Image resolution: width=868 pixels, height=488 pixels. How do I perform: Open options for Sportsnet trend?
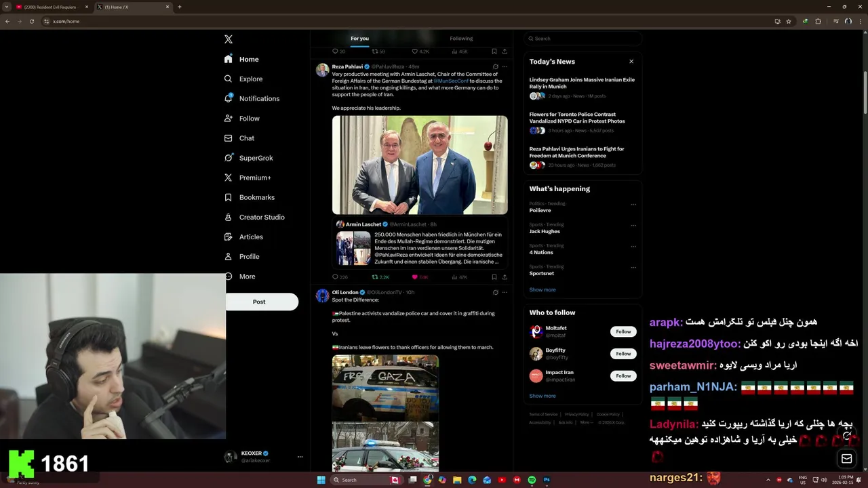coord(633,267)
